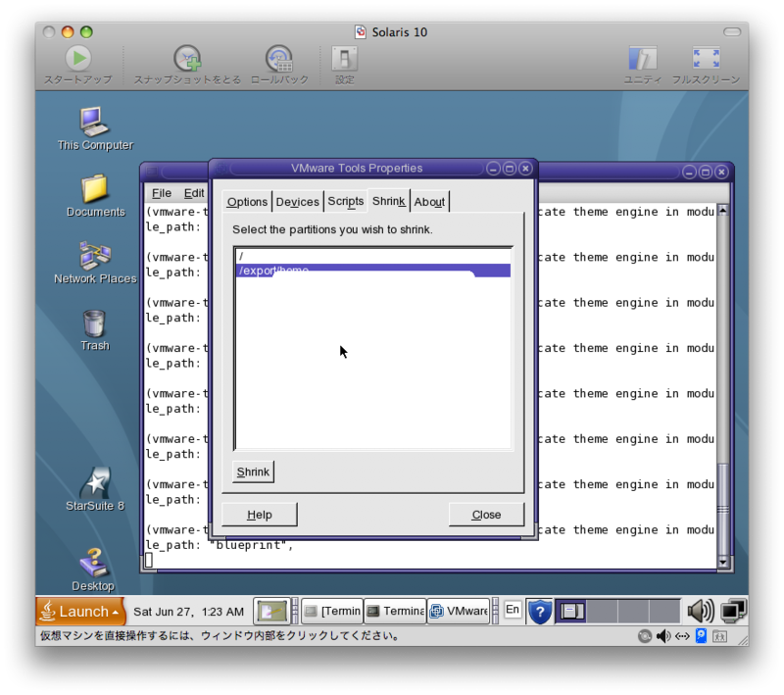This screenshot has height=695, width=784.
Task: Select the first workspace in the switcher
Action: click(x=571, y=611)
